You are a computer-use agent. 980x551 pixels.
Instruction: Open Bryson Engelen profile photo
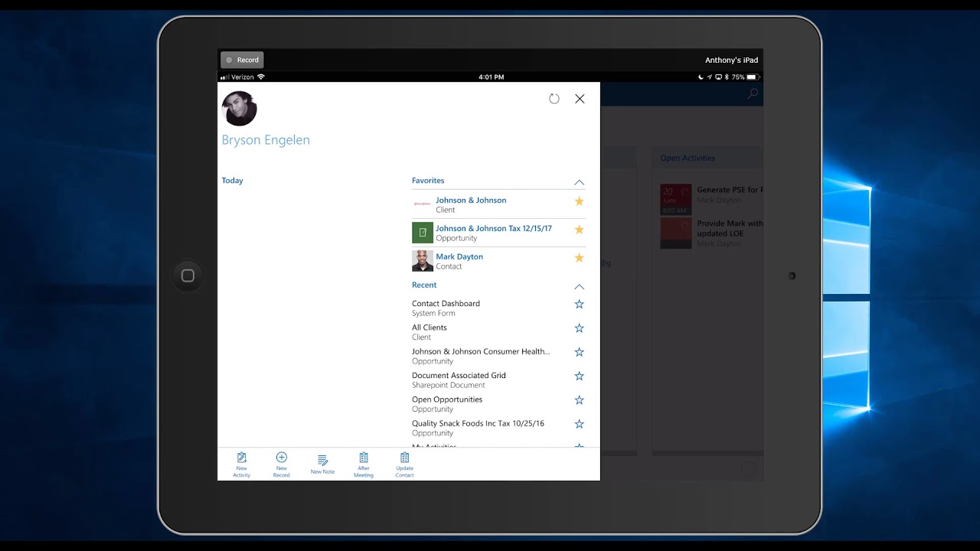point(239,109)
